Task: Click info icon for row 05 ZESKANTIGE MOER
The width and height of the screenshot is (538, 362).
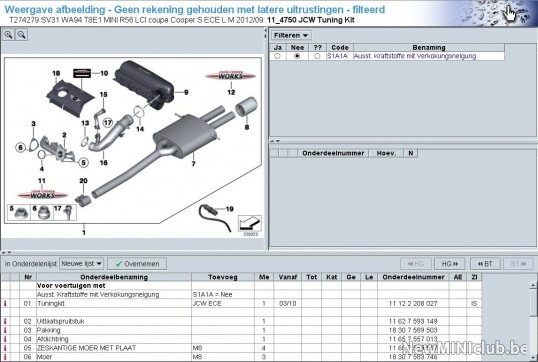Action: (5, 348)
